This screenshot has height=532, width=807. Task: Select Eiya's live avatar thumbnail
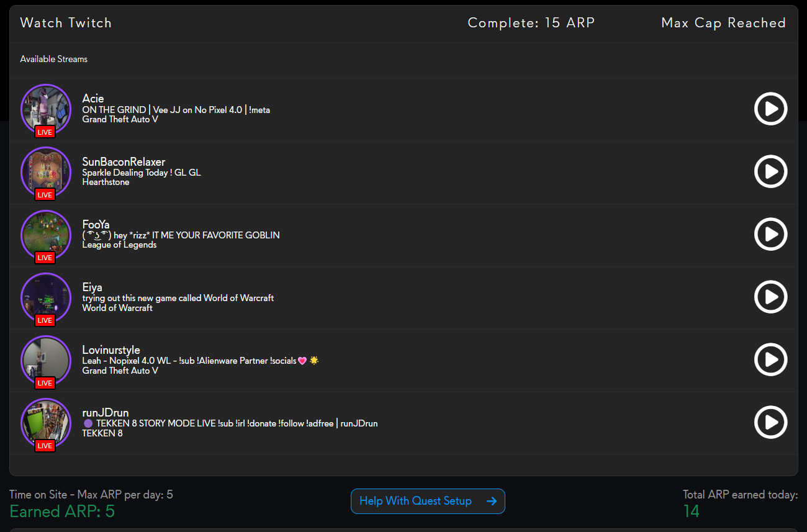pyautogui.click(x=46, y=297)
